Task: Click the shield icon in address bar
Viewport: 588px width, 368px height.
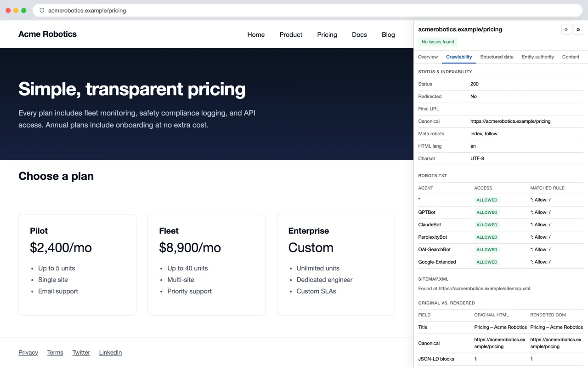Action: [42, 10]
